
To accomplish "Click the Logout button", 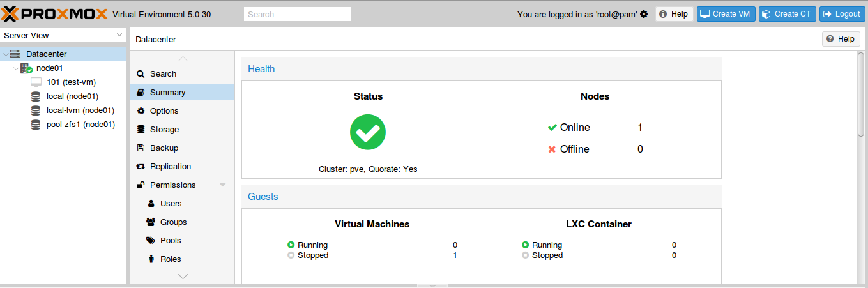I will click(x=842, y=14).
